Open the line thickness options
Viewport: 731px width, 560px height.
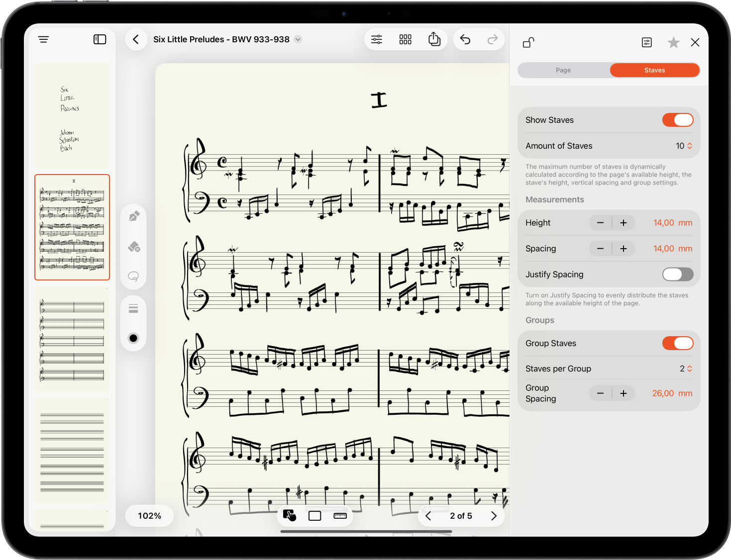coord(133,309)
